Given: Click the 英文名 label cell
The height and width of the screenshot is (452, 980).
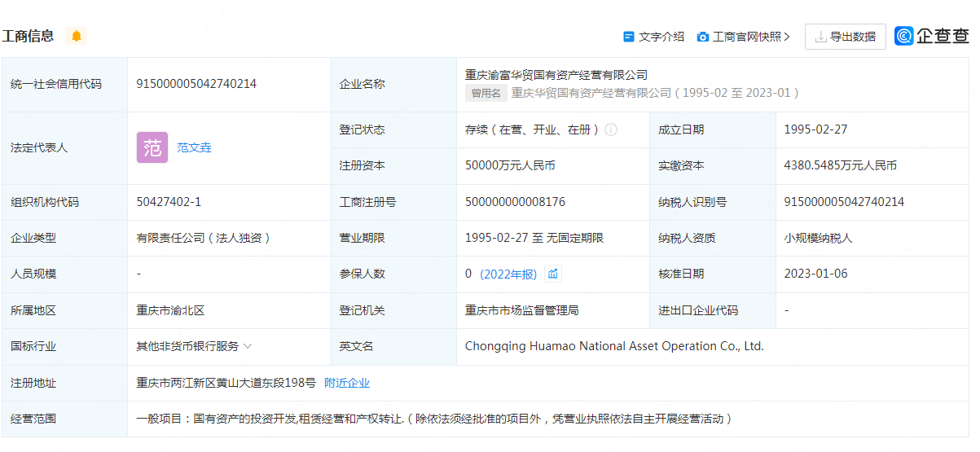Looking at the screenshot, I should tap(393, 346).
